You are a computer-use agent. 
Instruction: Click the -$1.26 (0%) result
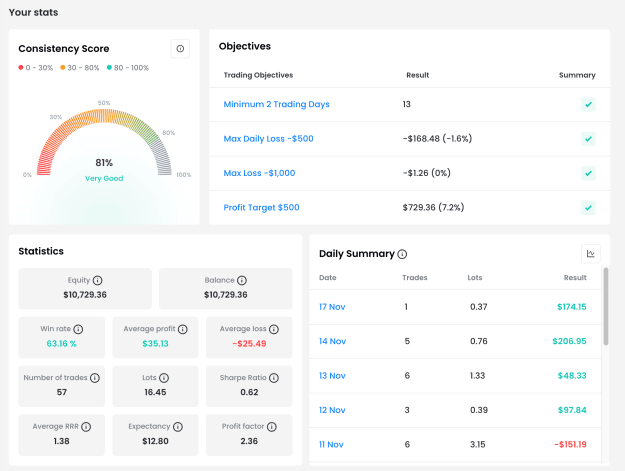pos(426,173)
